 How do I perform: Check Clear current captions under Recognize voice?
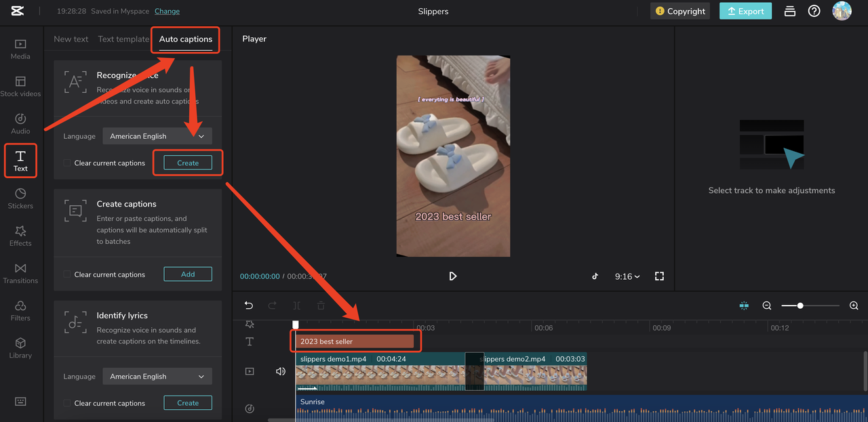coord(66,163)
